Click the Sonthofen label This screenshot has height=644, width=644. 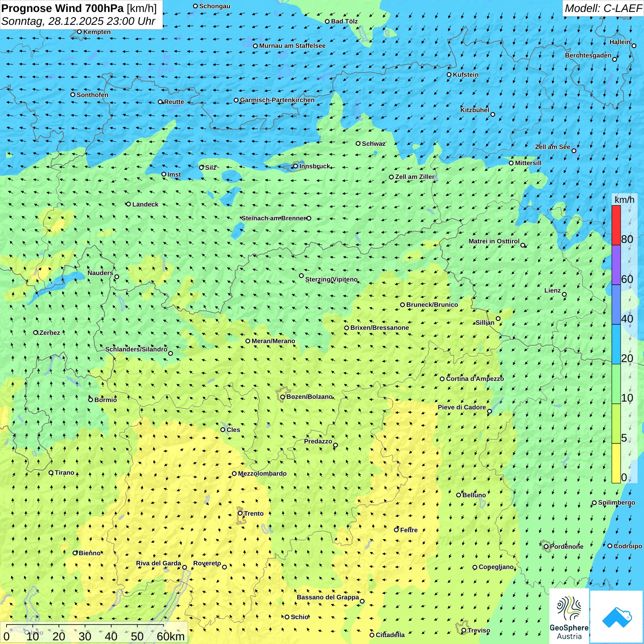[x=92, y=95]
